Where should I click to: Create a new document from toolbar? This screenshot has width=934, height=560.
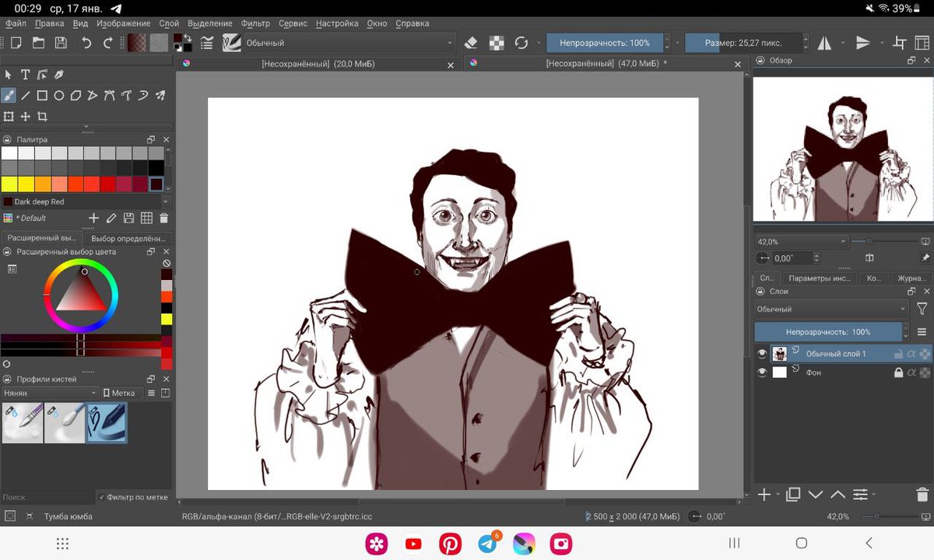16,43
